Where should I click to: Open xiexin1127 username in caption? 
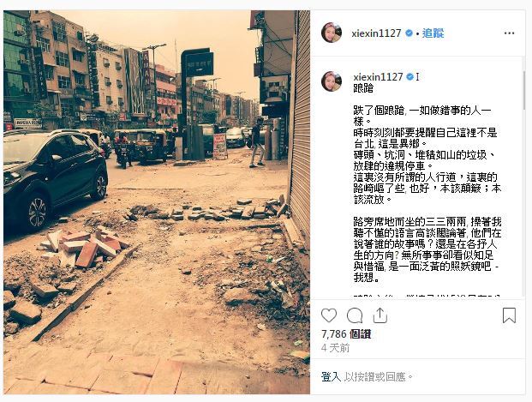tap(378, 77)
